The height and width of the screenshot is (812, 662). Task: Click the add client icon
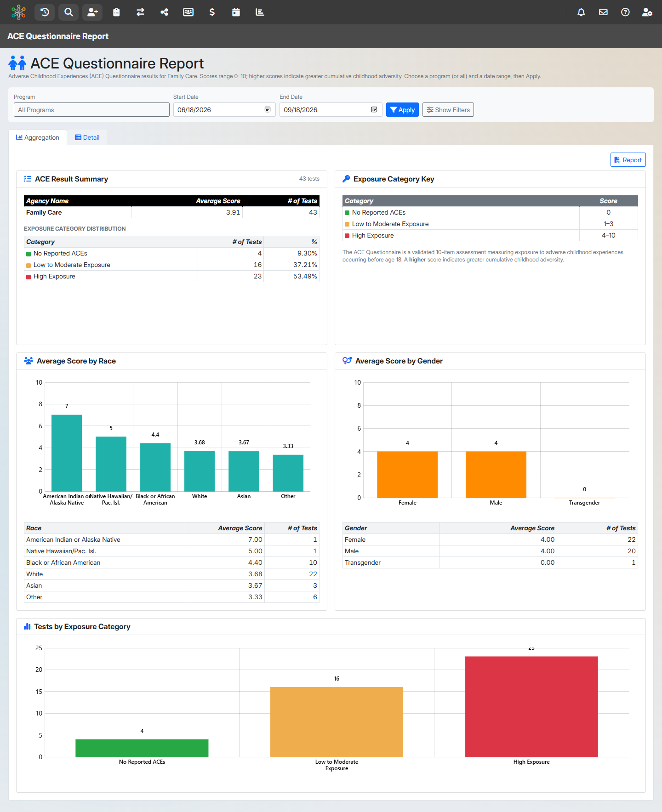[x=92, y=12]
